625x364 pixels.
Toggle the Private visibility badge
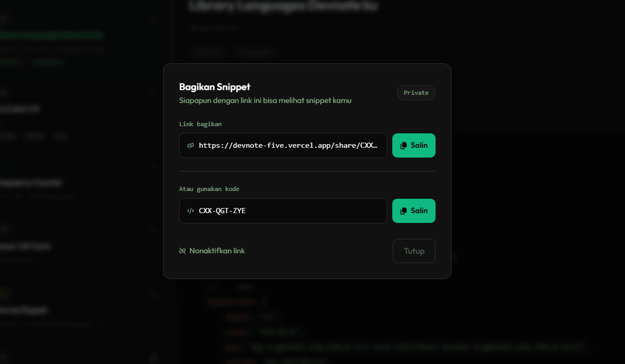416,93
